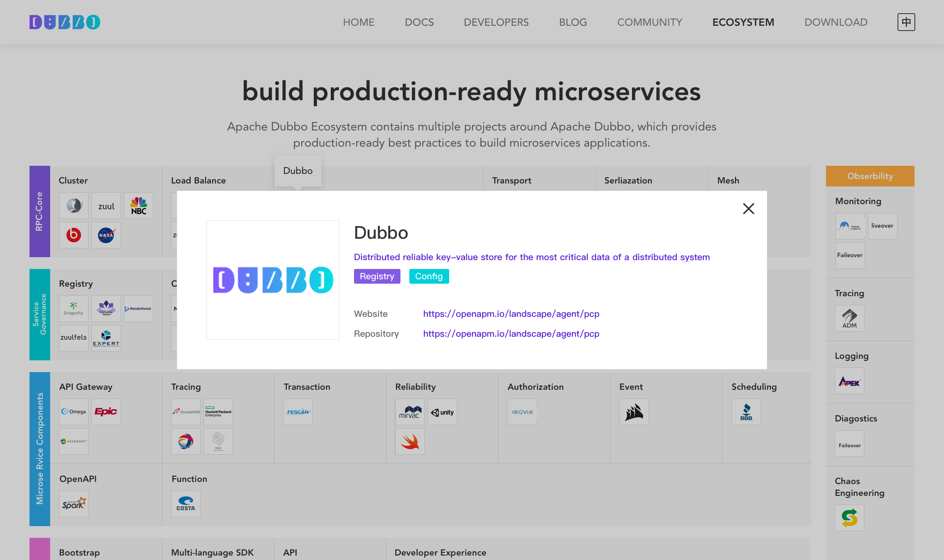This screenshot has width=944, height=560.
Task: Select the Faileover tile under Monitoring
Action: tap(850, 255)
